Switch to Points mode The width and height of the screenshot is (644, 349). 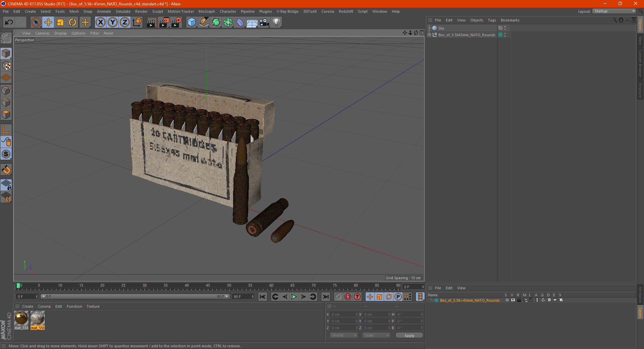(6, 90)
